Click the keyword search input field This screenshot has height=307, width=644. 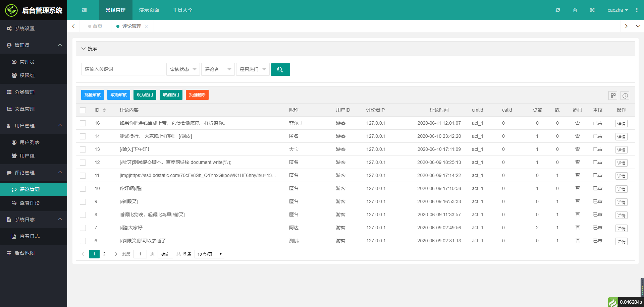pyautogui.click(x=123, y=69)
